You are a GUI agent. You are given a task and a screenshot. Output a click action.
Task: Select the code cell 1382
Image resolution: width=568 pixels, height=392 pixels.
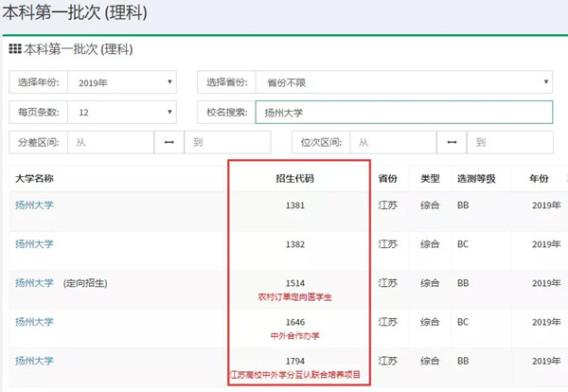pos(295,244)
